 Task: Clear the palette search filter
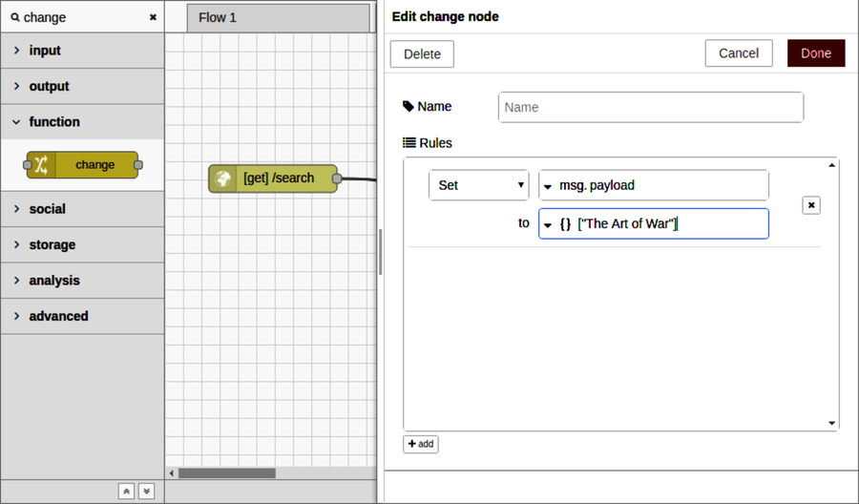[153, 17]
